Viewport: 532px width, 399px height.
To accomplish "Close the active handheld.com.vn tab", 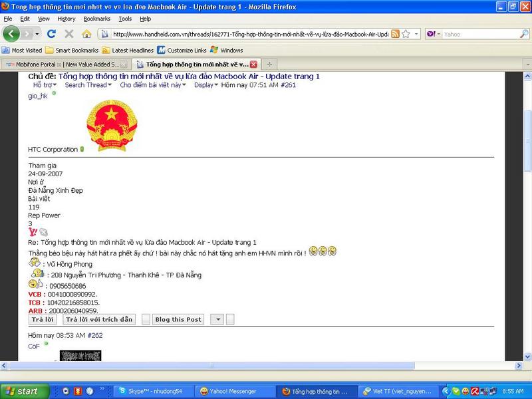I will [253, 65].
